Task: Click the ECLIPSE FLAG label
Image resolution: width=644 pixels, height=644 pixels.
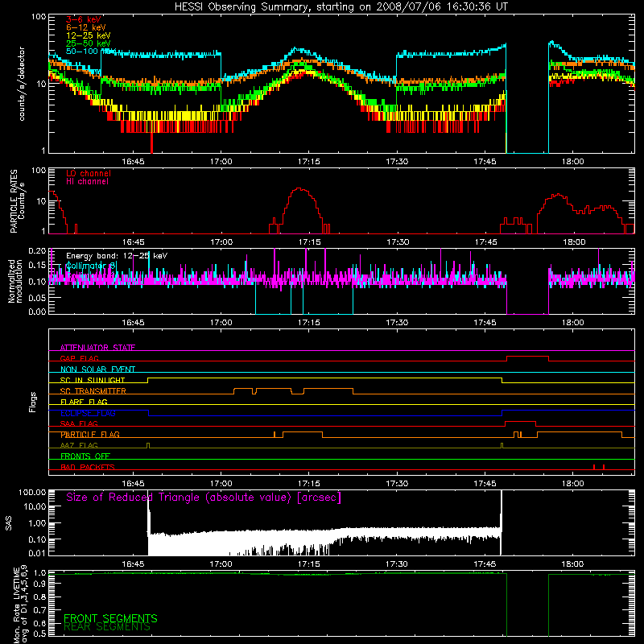Action: point(88,413)
